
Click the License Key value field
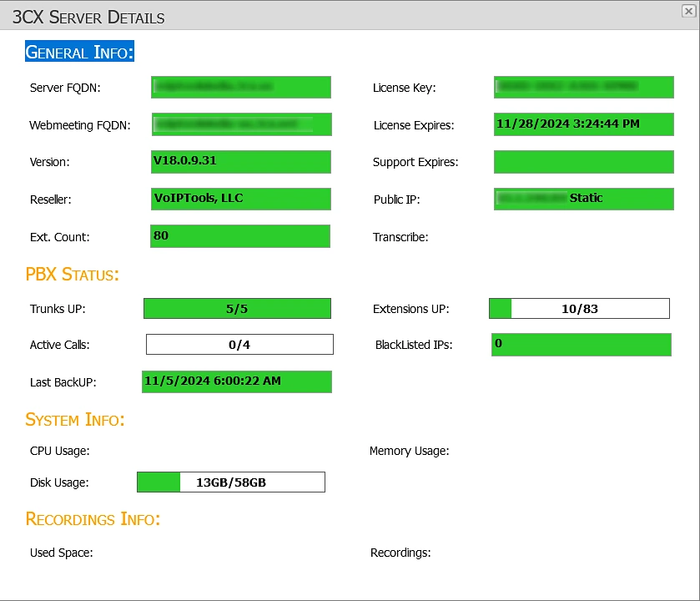point(584,87)
